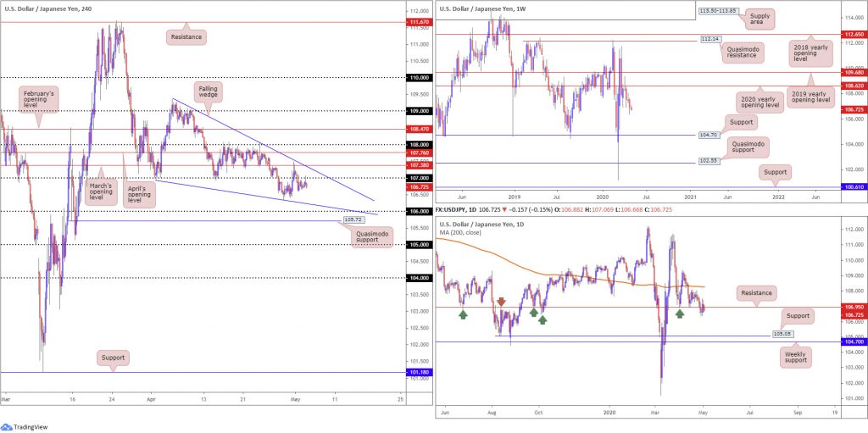Select the red down arrow marker on daily chart
868x433 pixels.
501,301
